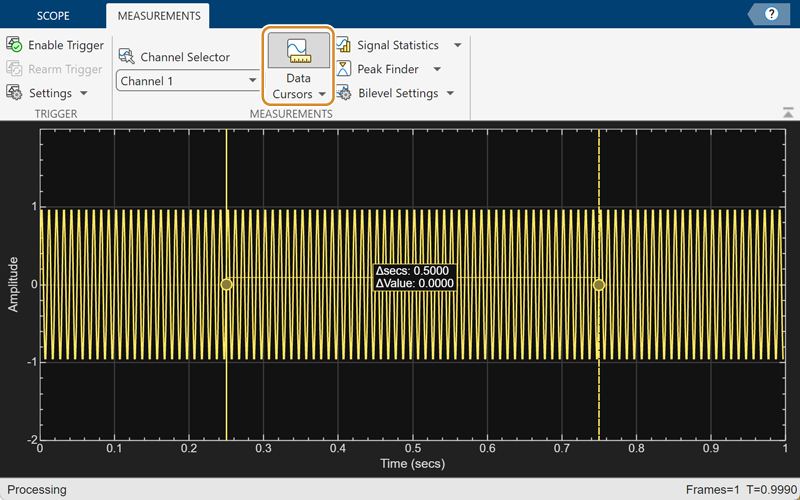Viewport: 800px width, 500px height.
Task: Toggle Signal Statistics measurement icon
Action: [x=343, y=45]
